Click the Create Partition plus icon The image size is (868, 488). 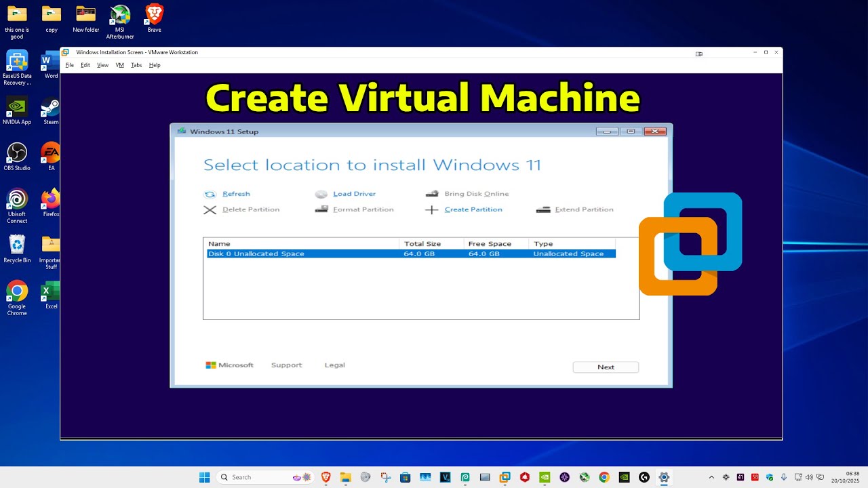click(432, 210)
